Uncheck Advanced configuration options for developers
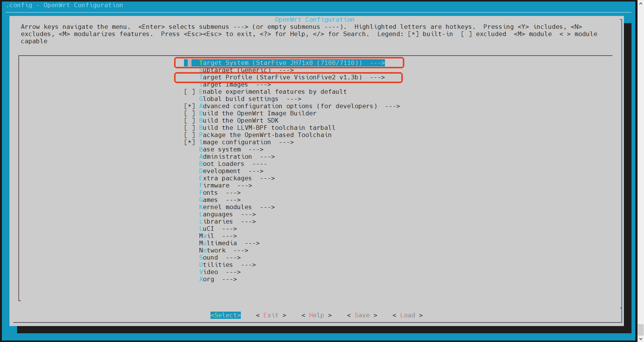The image size is (644, 342). click(x=189, y=106)
